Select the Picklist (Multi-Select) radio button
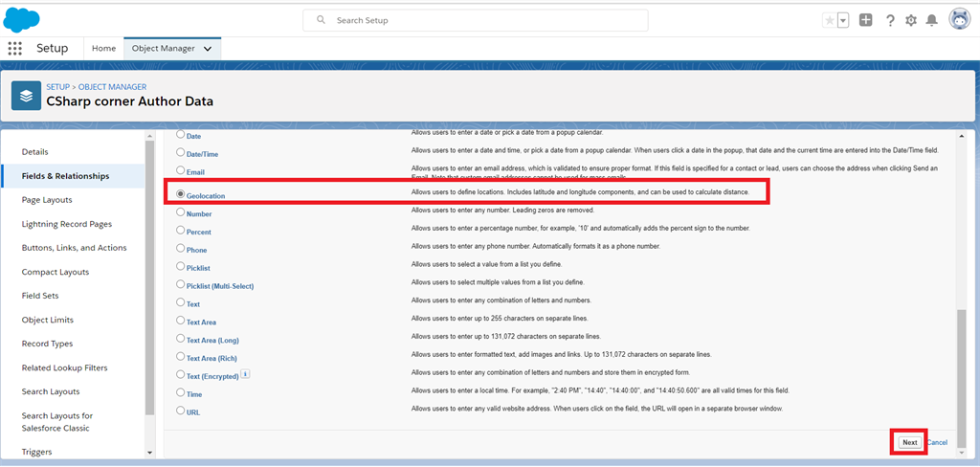This screenshot has width=980, height=467. tap(181, 284)
